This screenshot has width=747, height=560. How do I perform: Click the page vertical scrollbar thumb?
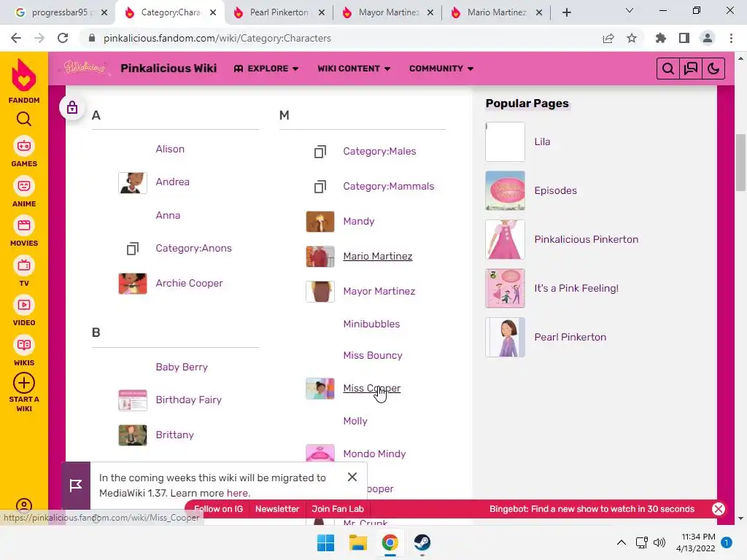740,162
